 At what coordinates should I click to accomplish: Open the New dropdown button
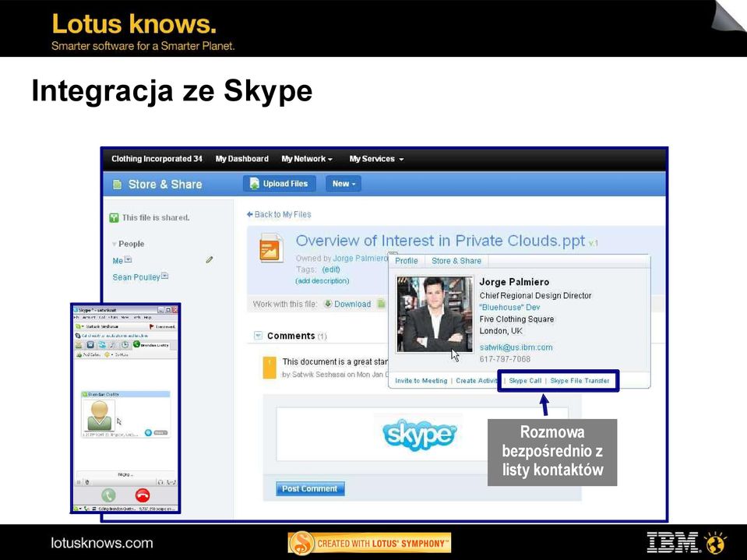tap(344, 183)
